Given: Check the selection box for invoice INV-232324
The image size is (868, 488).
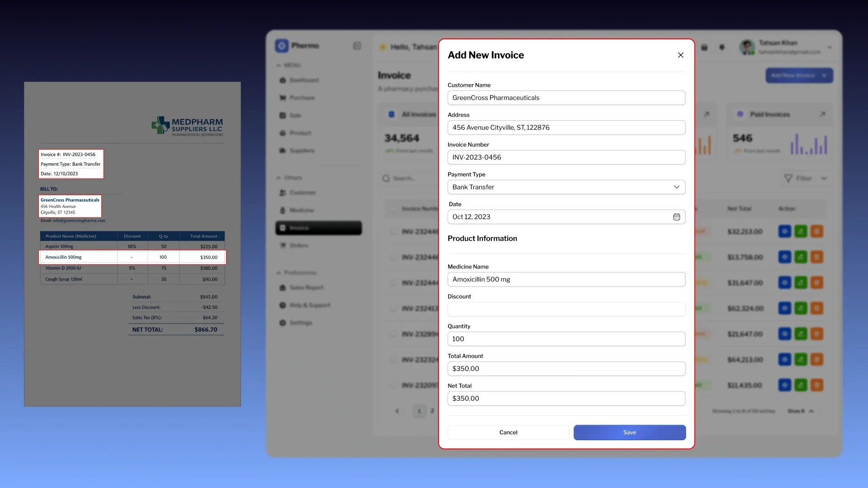Looking at the screenshot, I should click(x=392, y=360).
